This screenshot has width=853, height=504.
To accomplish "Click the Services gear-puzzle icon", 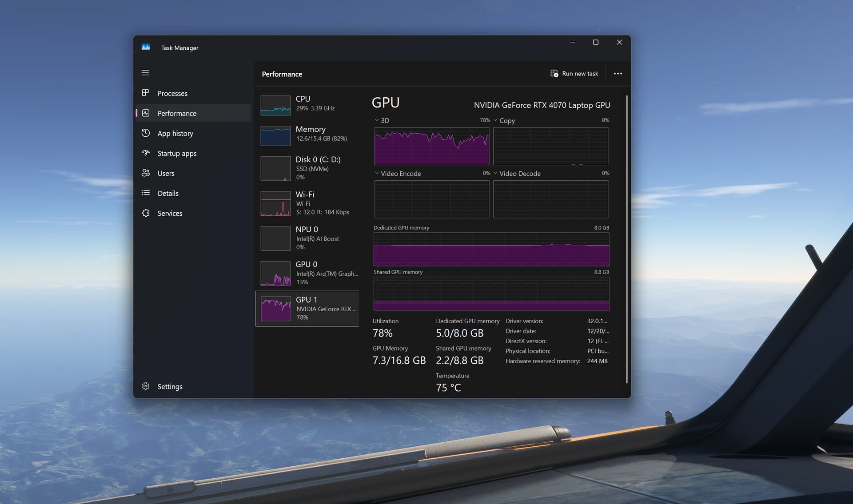I will coord(145,213).
